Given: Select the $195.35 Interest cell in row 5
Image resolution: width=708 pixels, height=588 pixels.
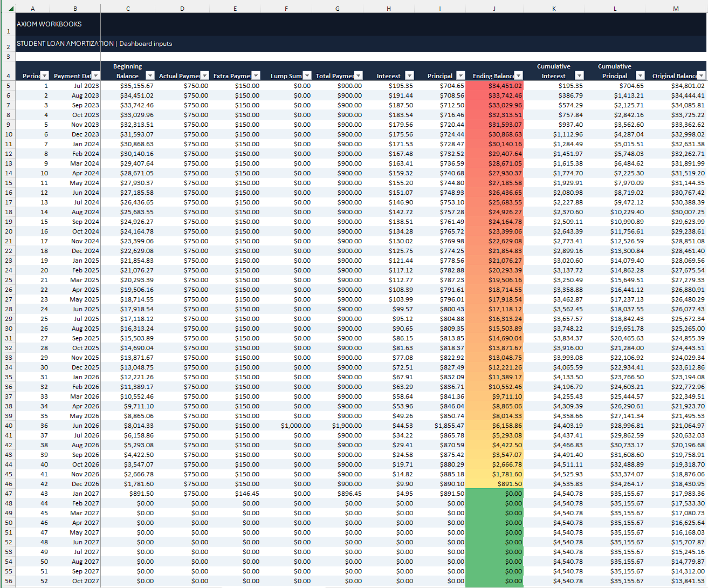Looking at the screenshot, I should (389, 86).
